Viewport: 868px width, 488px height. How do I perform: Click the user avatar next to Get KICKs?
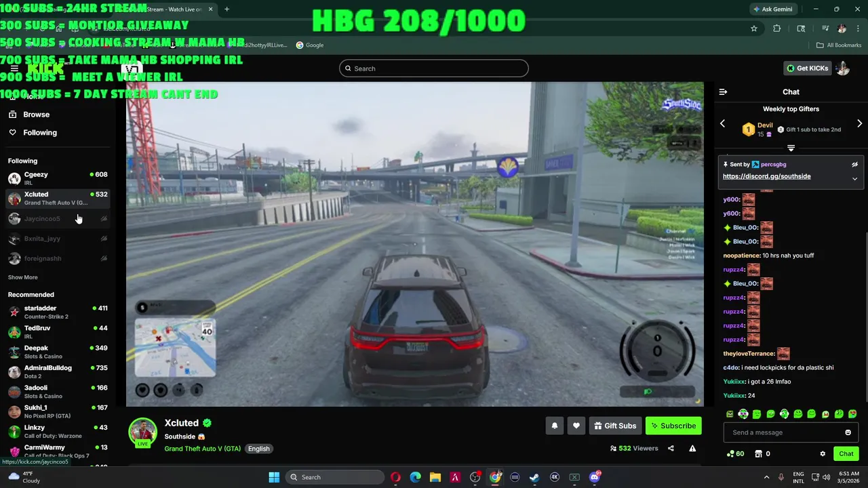[x=843, y=68]
